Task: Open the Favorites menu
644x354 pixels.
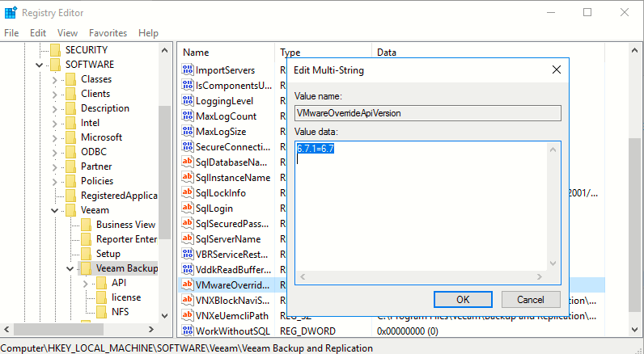Action: click(108, 33)
